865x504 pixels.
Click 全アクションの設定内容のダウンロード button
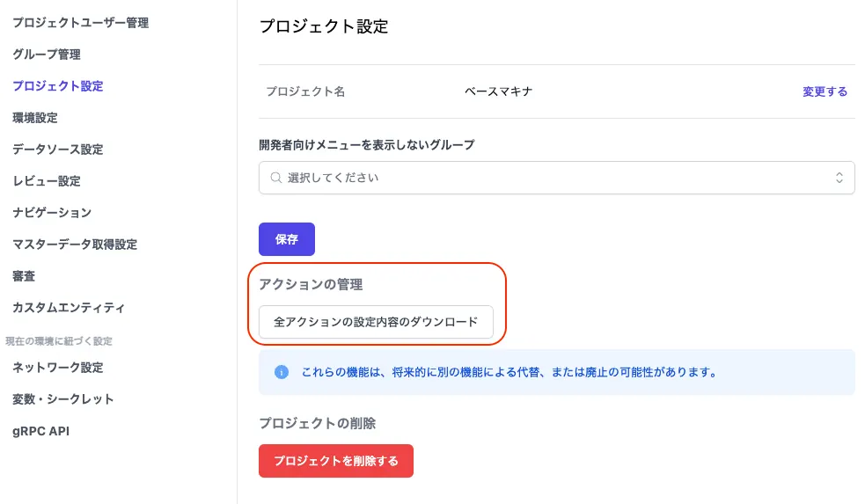(x=376, y=322)
